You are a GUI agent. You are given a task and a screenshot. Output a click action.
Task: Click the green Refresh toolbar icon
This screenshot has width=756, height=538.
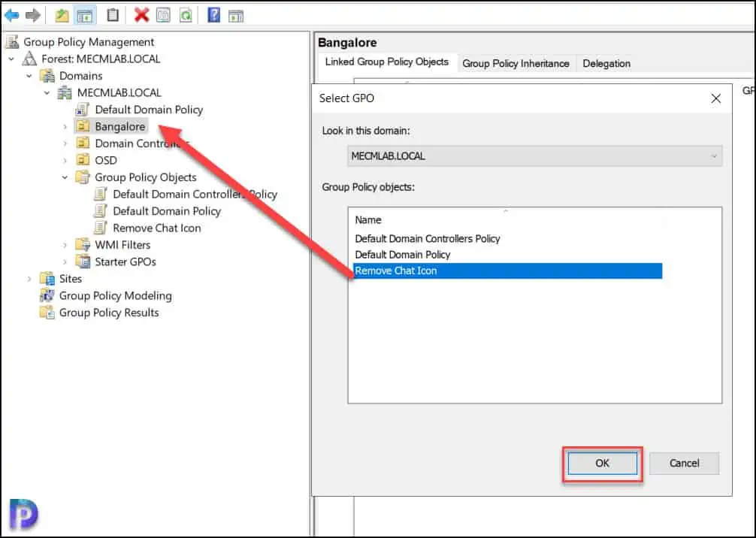[186, 16]
